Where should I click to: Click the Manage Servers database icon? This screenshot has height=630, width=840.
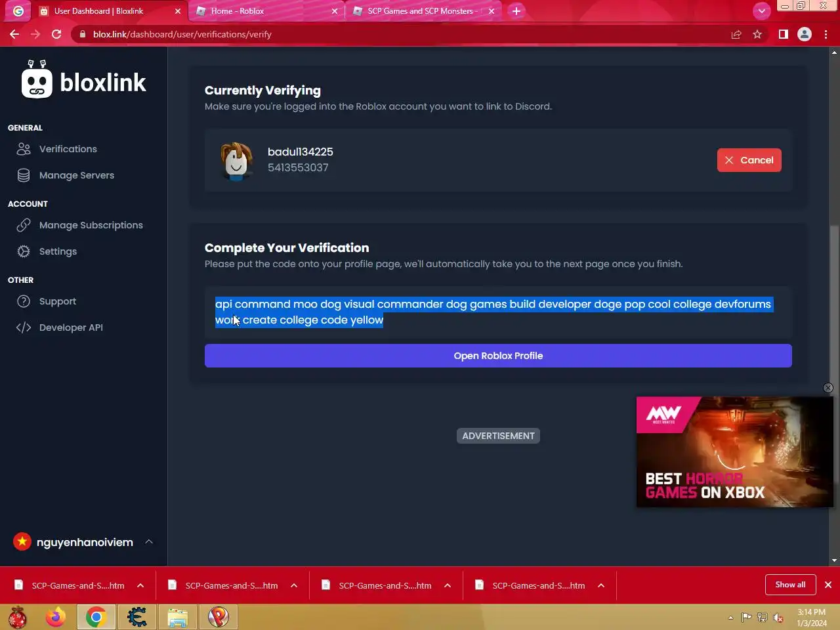(24, 175)
